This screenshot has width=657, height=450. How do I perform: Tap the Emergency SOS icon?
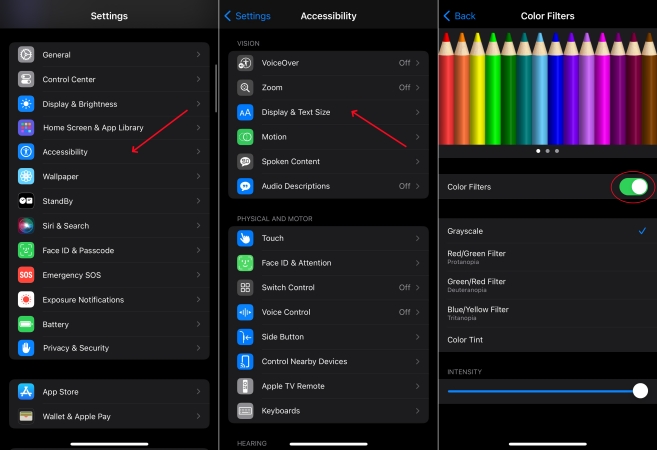click(26, 275)
